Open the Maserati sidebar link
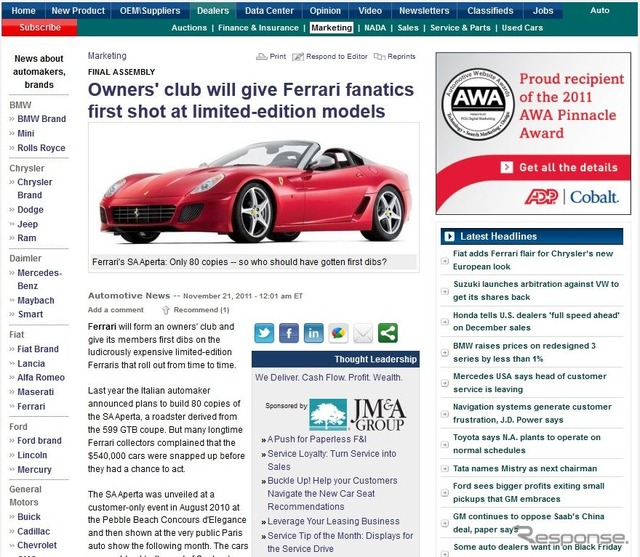 (x=36, y=392)
